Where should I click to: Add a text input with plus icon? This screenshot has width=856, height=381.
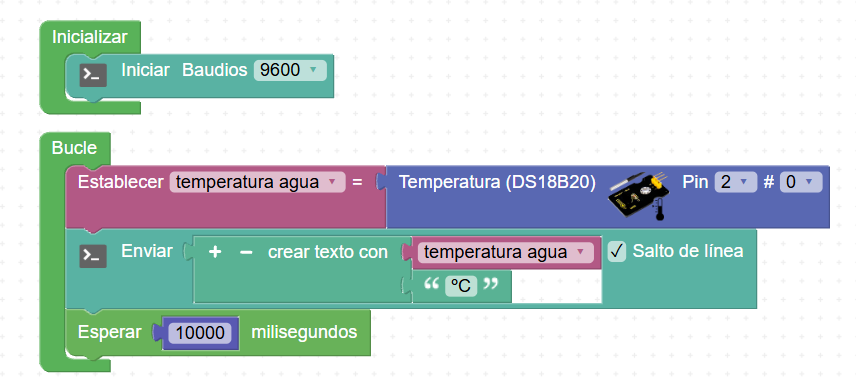pyautogui.click(x=215, y=252)
